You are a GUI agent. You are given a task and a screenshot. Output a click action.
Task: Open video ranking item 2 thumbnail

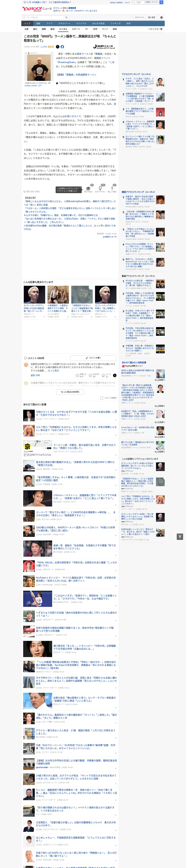160,297
